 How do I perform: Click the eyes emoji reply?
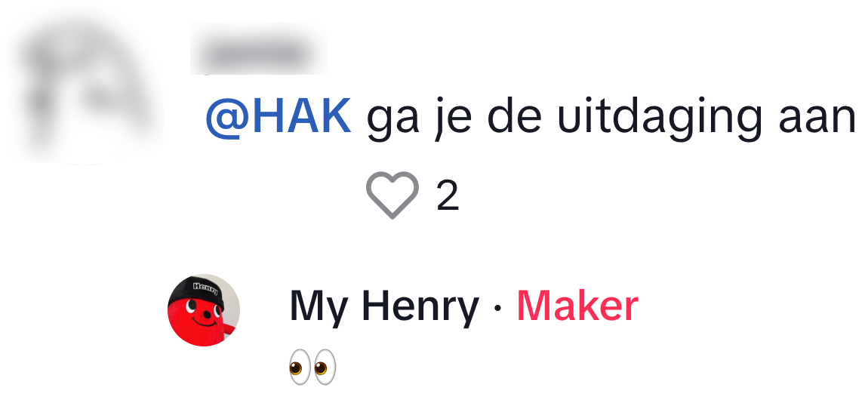click(312, 367)
